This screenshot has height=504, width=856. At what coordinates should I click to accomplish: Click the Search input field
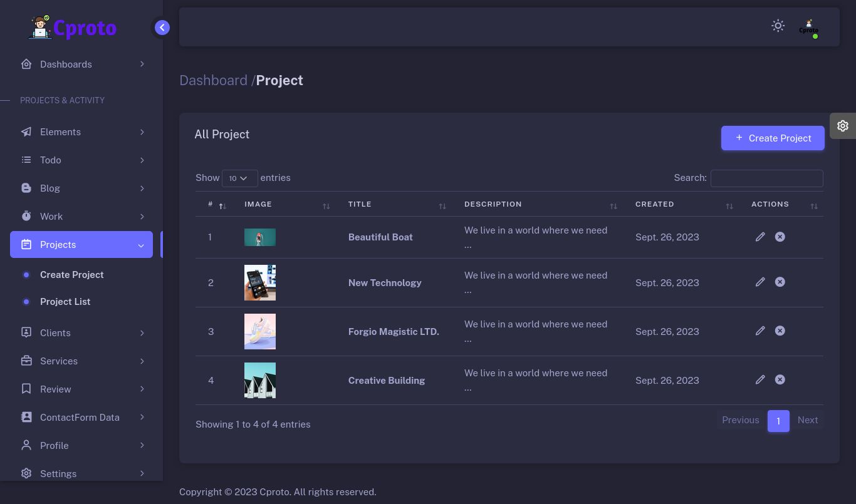(x=766, y=178)
